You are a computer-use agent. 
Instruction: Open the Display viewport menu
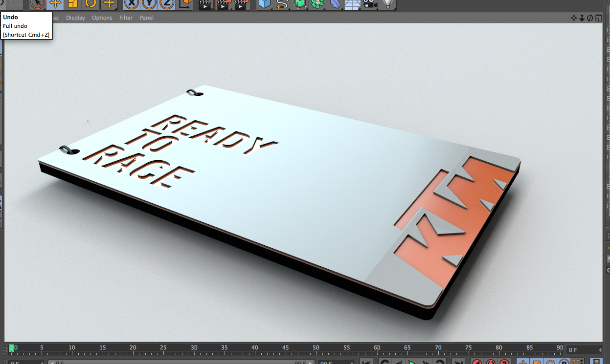(75, 18)
